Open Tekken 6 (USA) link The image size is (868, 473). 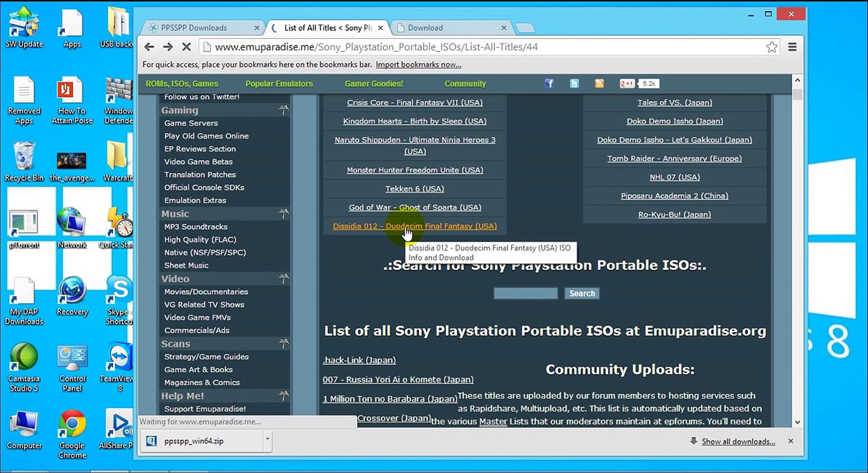click(415, 189)
